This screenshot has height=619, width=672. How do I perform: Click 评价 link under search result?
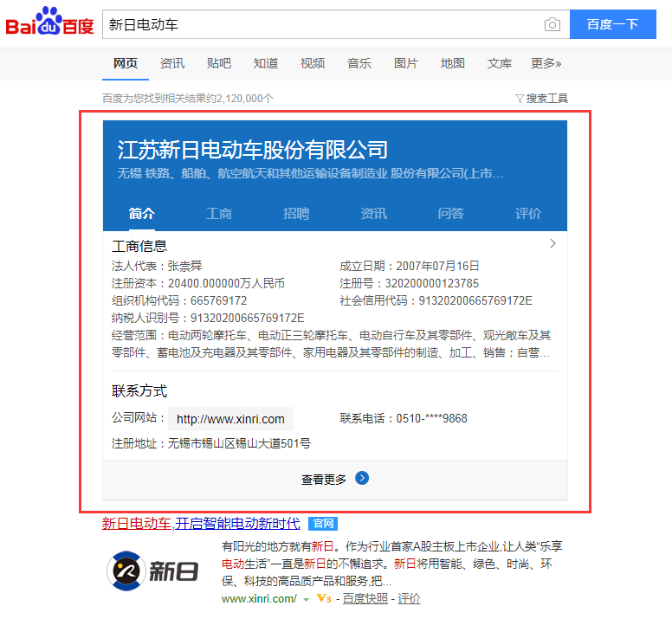click(x=409, y=598)
